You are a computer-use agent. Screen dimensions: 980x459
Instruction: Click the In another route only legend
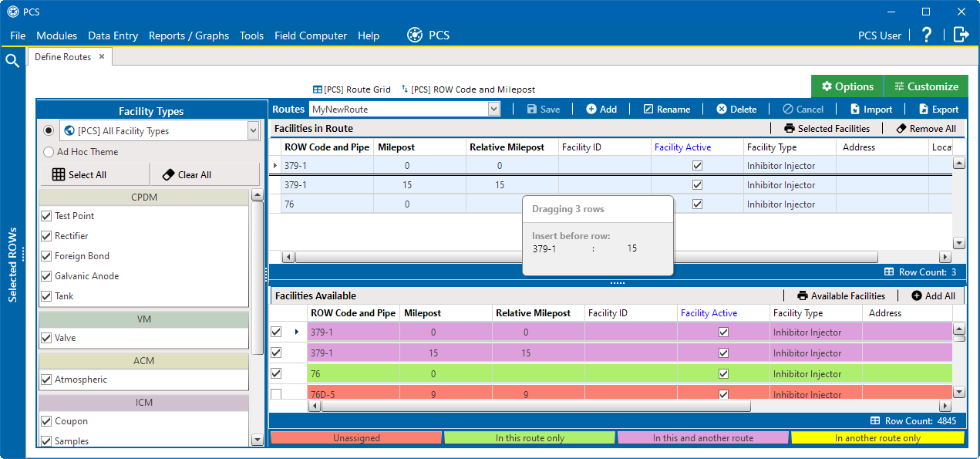(x=877, y=437)
